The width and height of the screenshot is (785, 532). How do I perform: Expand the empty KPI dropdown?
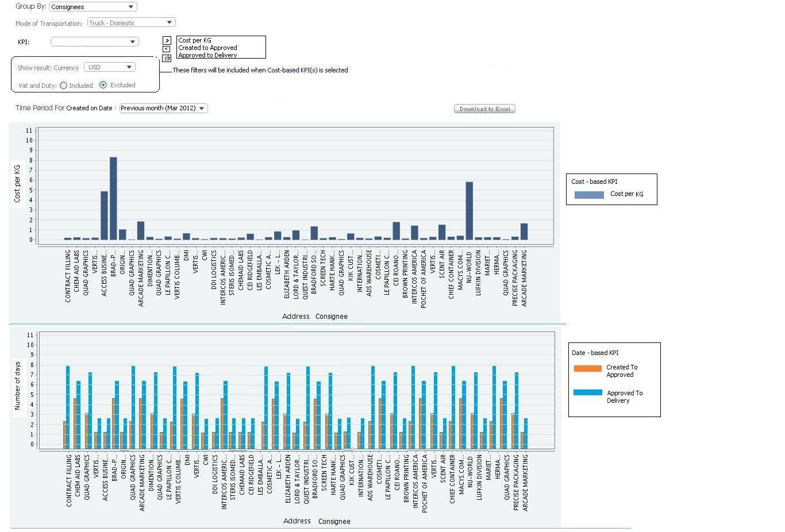click(94, 42)
